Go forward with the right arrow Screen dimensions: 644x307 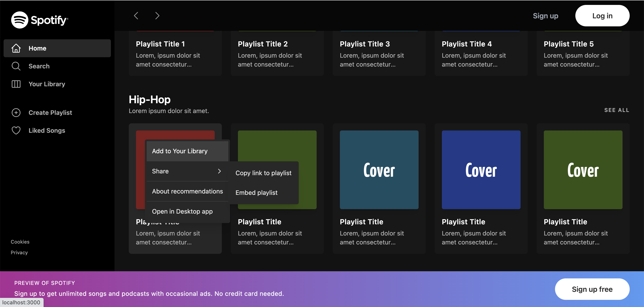157,16
